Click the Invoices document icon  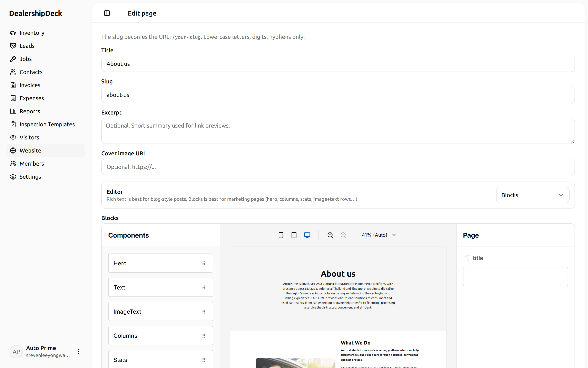(x=13, y=85)
